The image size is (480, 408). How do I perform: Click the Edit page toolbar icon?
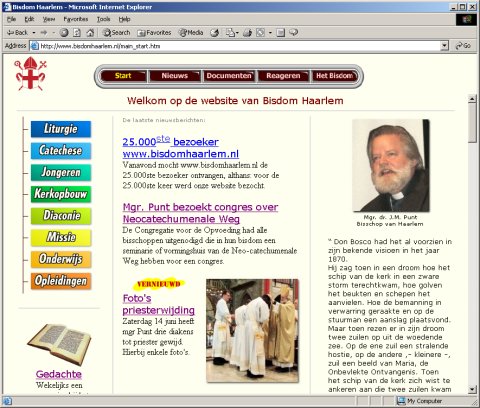point(261,33)
